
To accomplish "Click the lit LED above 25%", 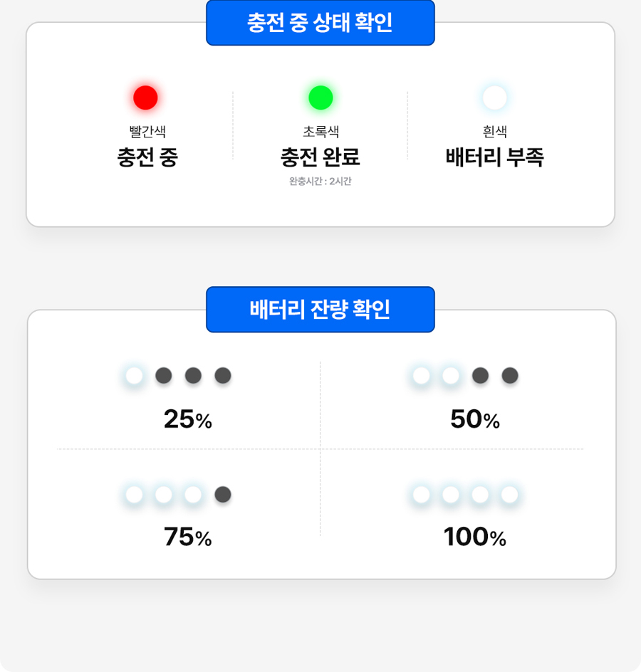I will coord(134,375).
